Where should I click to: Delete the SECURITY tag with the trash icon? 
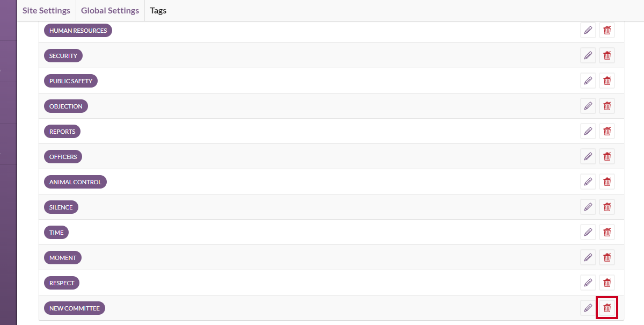point(607,56)
